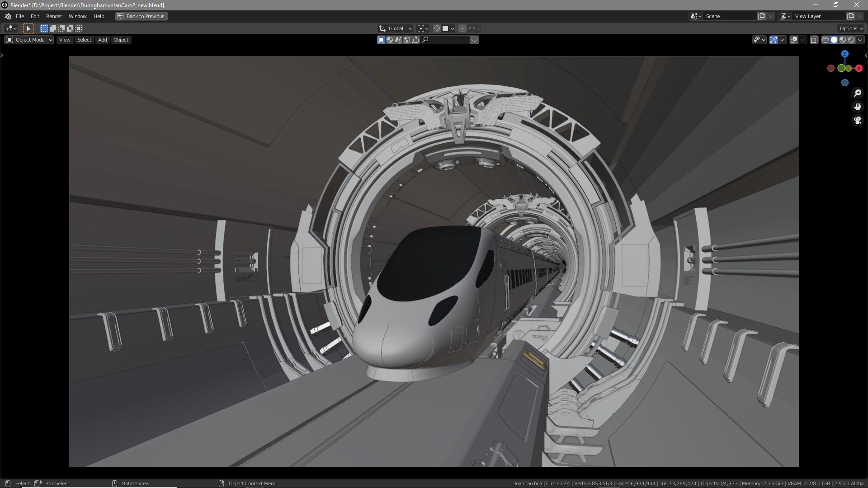Open the File menu

click(x=20, y=16)
